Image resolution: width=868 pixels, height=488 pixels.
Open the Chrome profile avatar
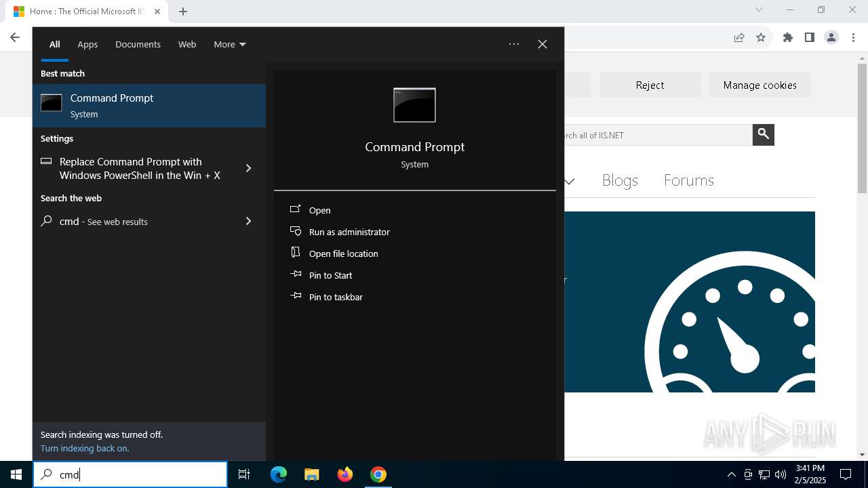point(831,37)
